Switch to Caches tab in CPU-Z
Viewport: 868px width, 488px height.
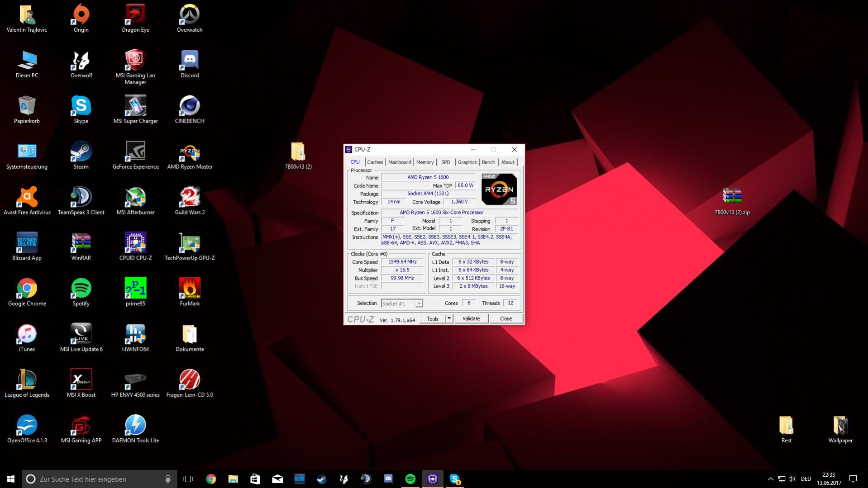pos(375,162)
